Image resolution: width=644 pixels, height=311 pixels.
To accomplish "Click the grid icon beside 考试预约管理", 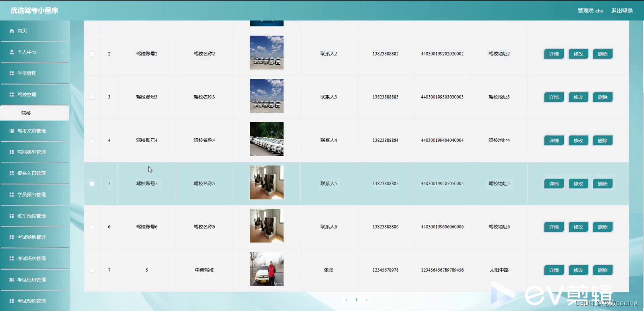I will tap(11, 301).
